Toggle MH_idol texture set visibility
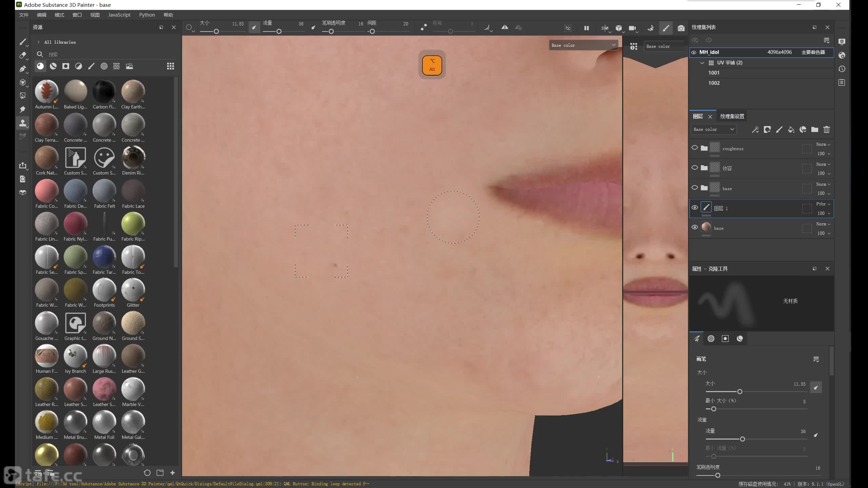868x488 pixels. [x=694, y=52]
